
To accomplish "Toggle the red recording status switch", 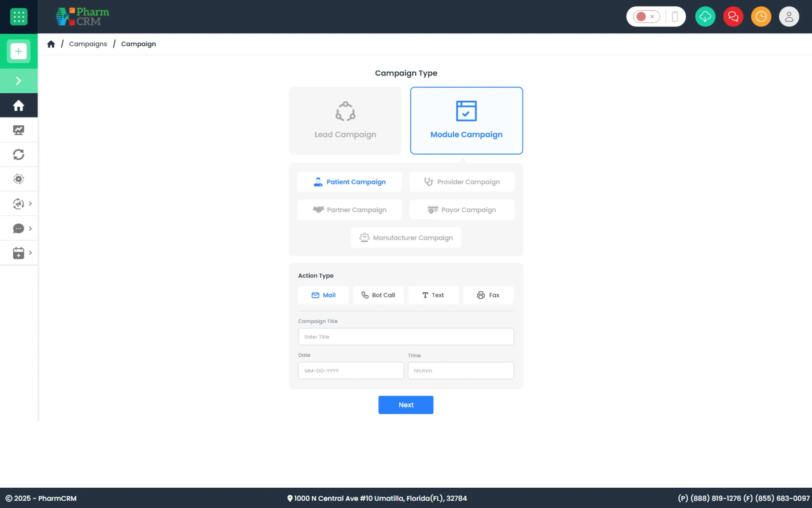I will coord(646,17).
